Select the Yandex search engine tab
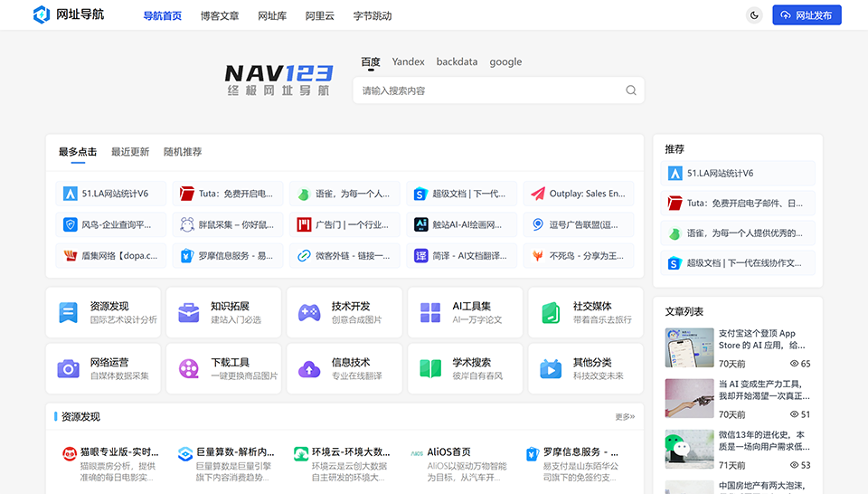Screen dimensions: 868x494 pyautogui.click(x=408, y=62)
